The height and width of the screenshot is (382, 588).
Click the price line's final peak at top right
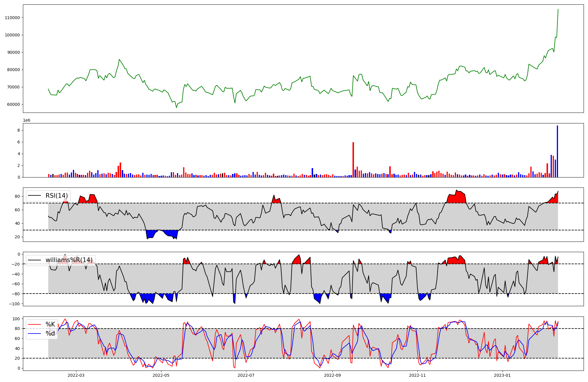coord(558,9)
